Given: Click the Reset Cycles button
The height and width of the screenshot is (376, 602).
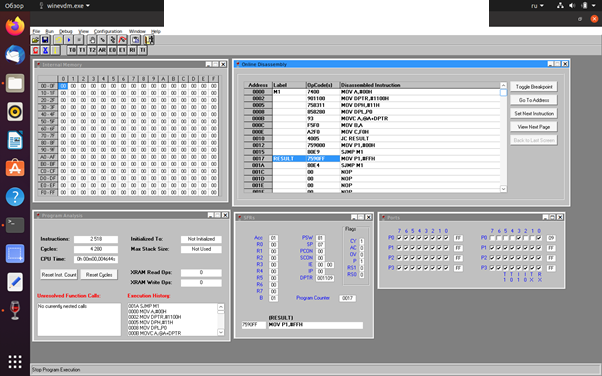Looking at the screenshot, I should point(99,275).
